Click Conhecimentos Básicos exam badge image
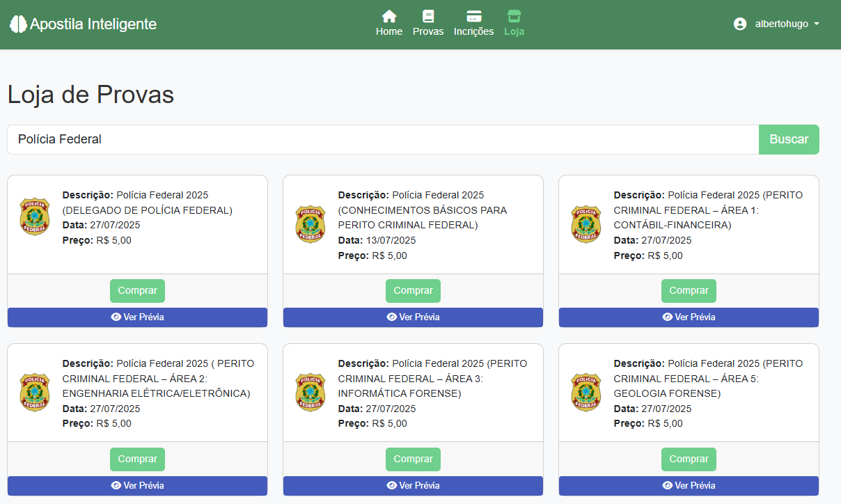This screenshot has width=841, height=504. coord(310,224)
